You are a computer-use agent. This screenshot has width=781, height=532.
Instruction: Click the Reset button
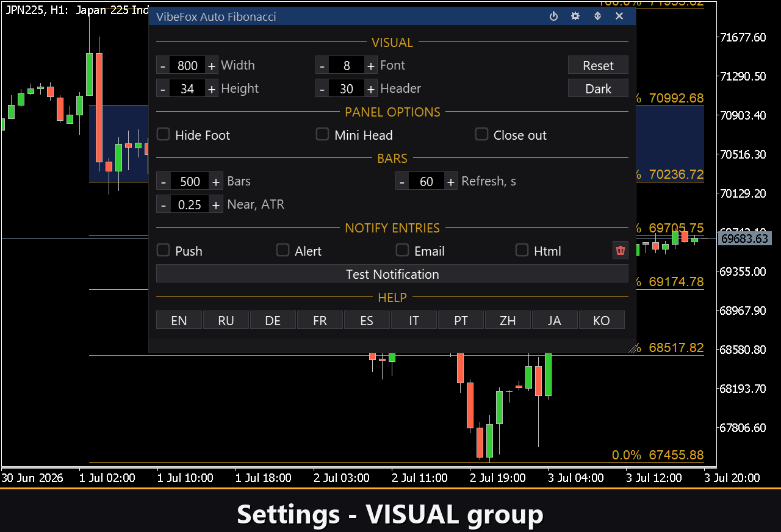(598, 65)
